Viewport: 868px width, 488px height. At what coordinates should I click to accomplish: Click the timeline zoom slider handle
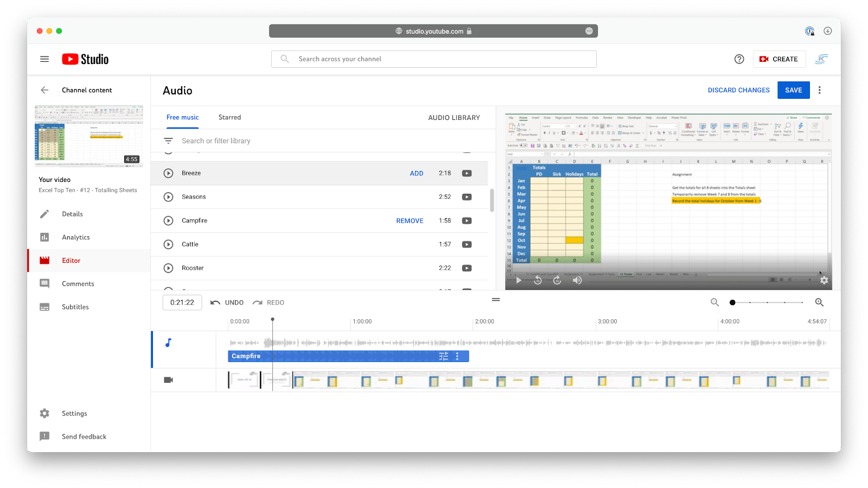(x=732, y=302)
